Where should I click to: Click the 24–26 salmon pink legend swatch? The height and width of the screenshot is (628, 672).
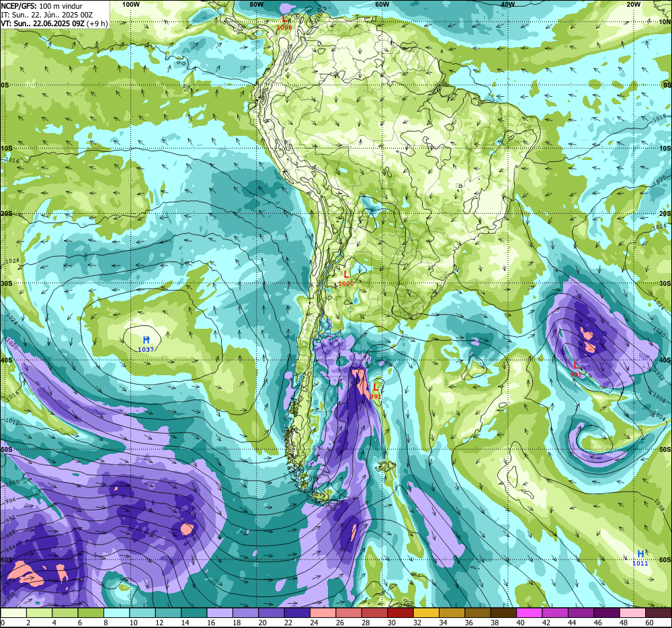(x=323, y=613)
